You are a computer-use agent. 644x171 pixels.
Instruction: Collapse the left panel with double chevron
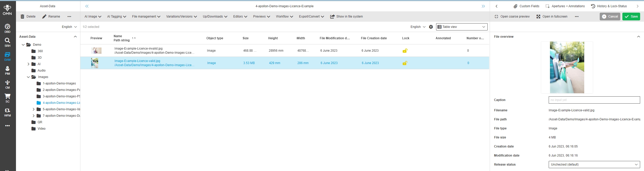[87, 6]
